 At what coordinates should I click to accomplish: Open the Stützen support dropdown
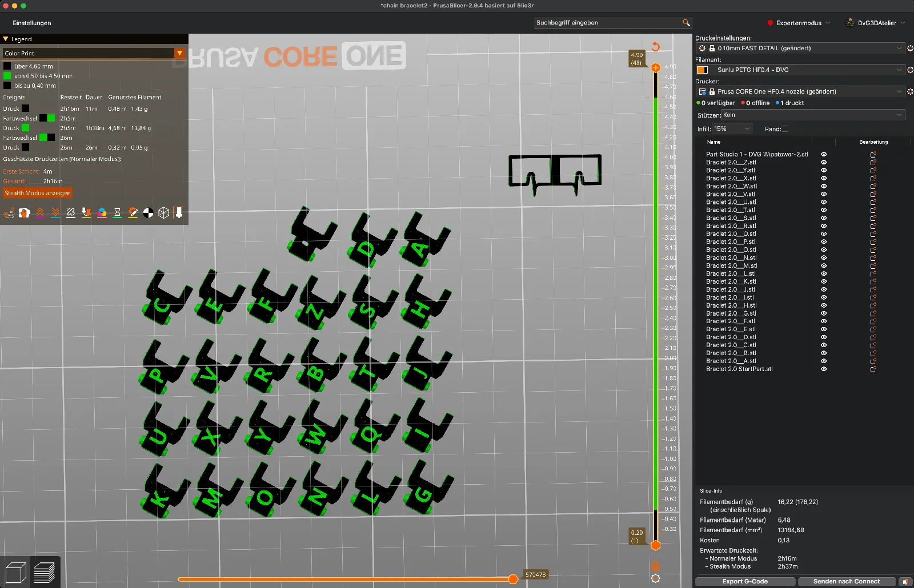[813, 115]
